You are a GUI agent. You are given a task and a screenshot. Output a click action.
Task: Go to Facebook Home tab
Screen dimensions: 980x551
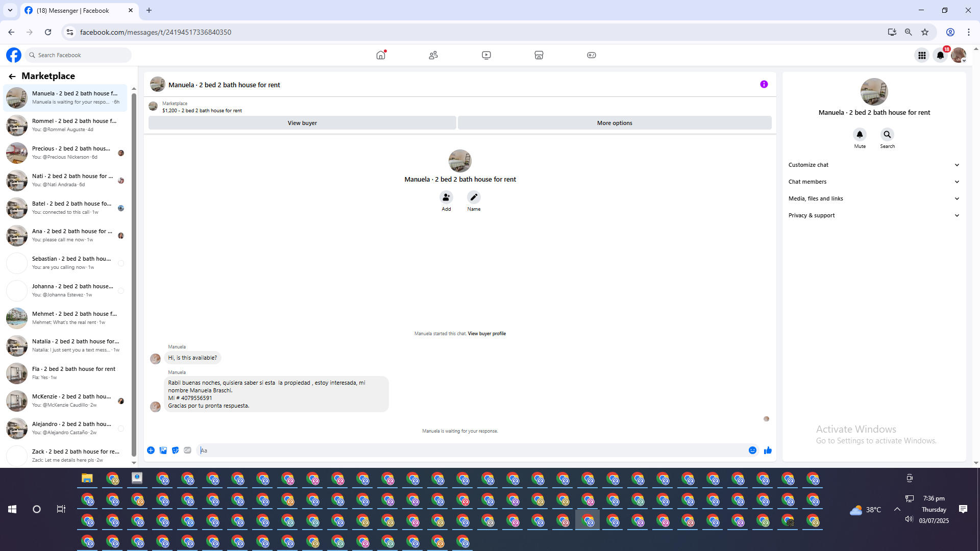381,55
